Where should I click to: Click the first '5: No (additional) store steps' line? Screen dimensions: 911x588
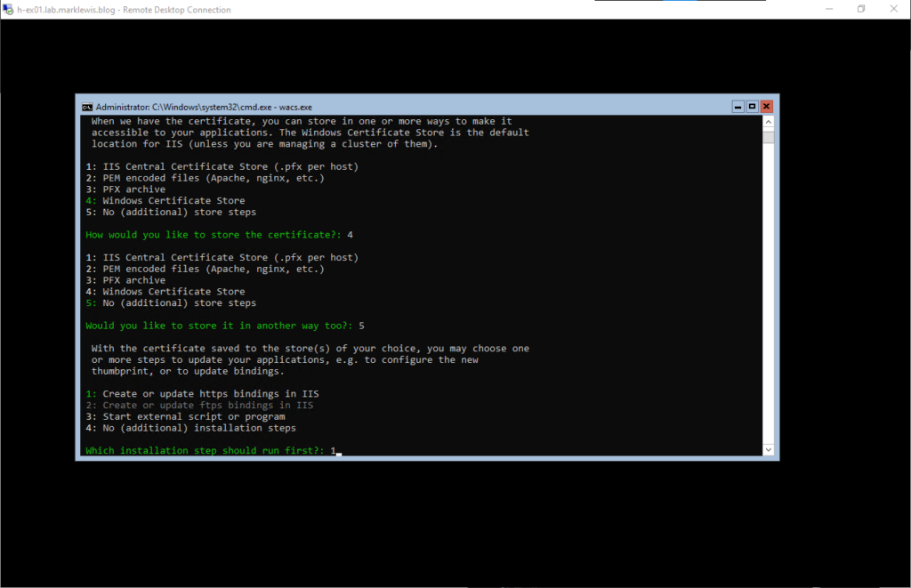[171, 212]
